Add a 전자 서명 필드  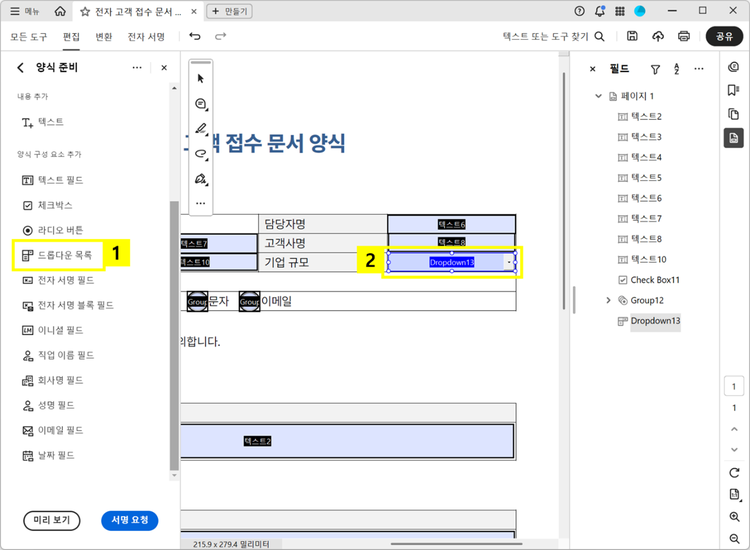(x=58, y=280)
